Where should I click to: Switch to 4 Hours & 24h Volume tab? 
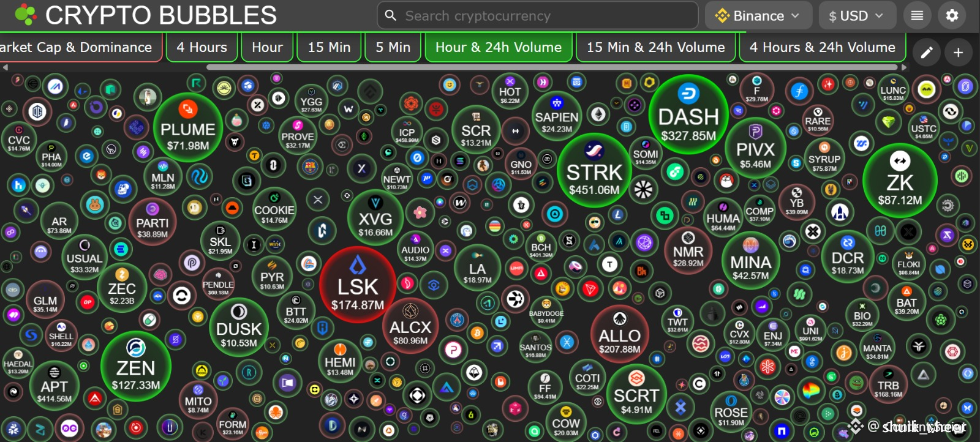click(822, 47)
